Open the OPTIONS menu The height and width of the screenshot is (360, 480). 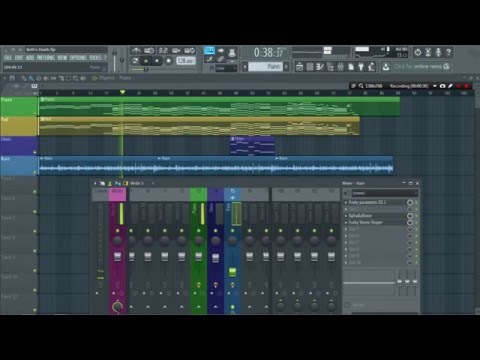[x=78, y=58]
